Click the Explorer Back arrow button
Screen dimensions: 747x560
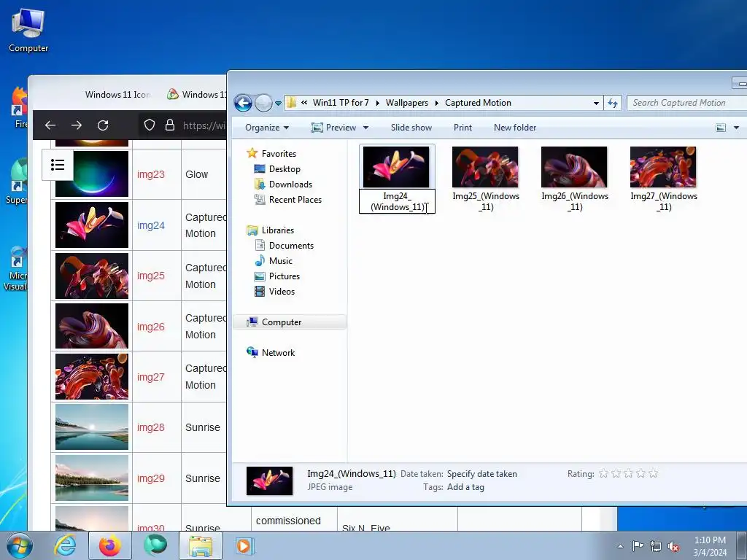243,103
